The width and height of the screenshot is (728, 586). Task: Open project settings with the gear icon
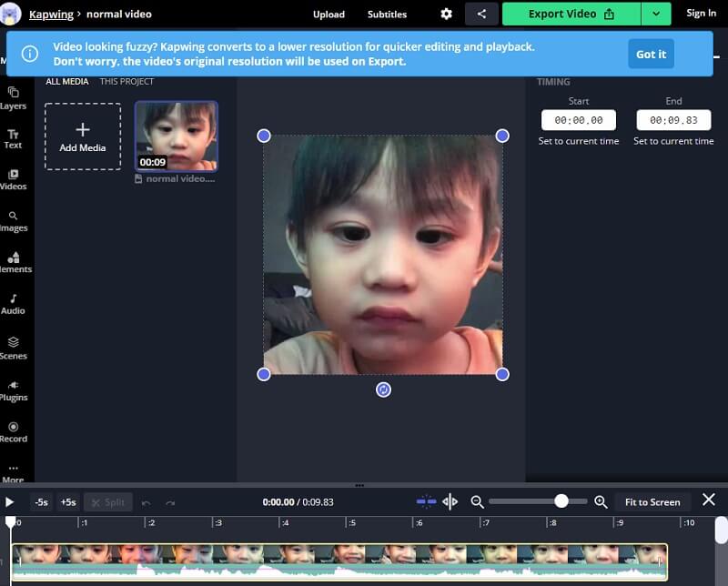(445, 13)
